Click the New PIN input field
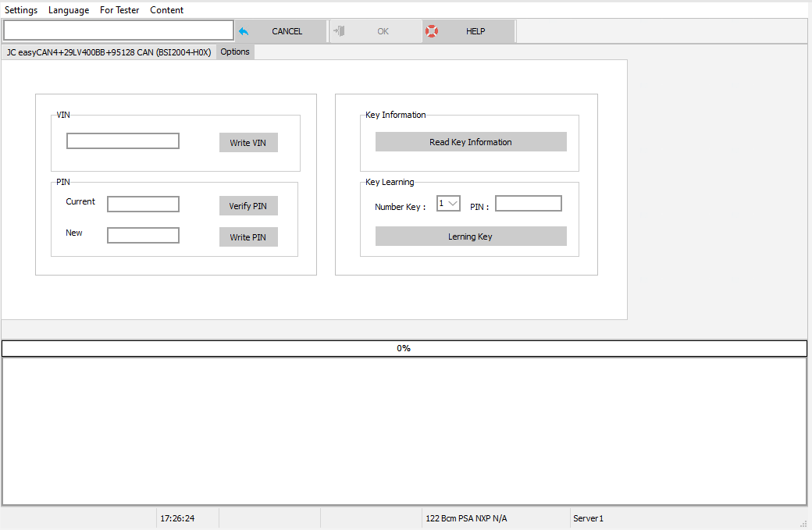 pos(143,234)
